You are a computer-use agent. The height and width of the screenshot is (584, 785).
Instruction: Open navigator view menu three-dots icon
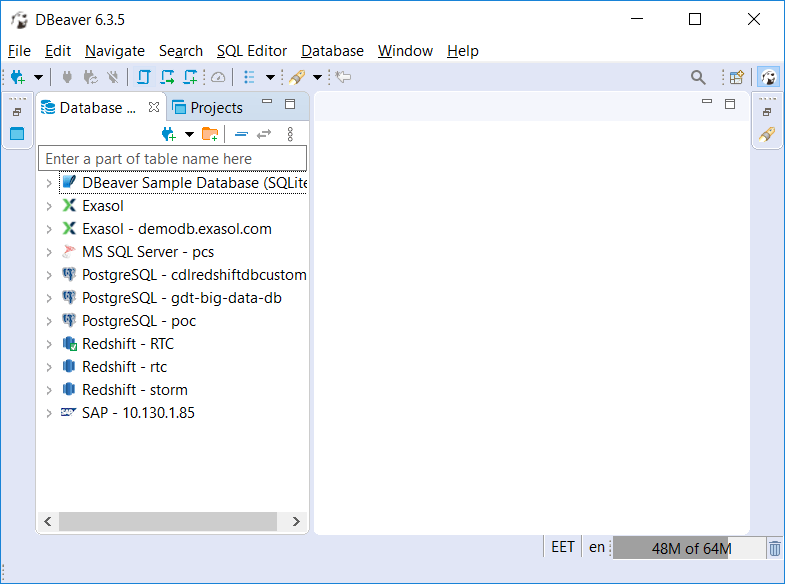pyautogui.click(x=290, y=134)
